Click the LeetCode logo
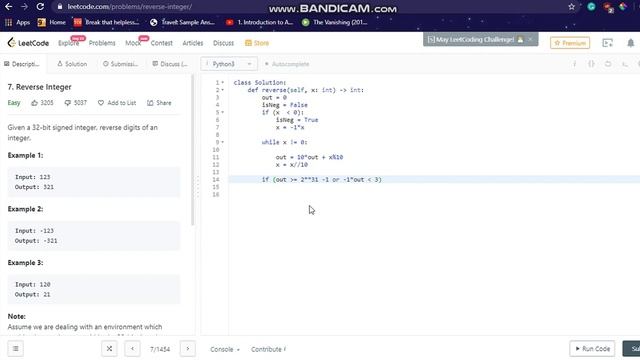This screenshot has width=640, height=360. pos(28,43)
